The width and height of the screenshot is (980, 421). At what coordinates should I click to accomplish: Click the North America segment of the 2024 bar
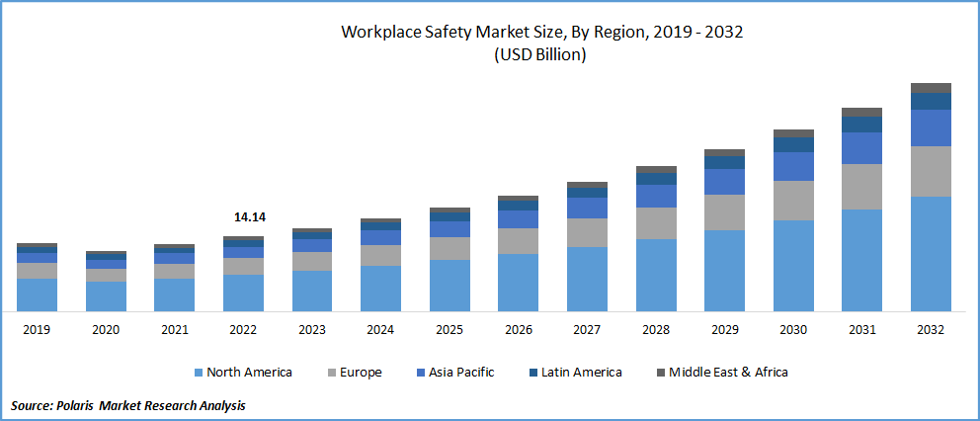pos(380,289)
